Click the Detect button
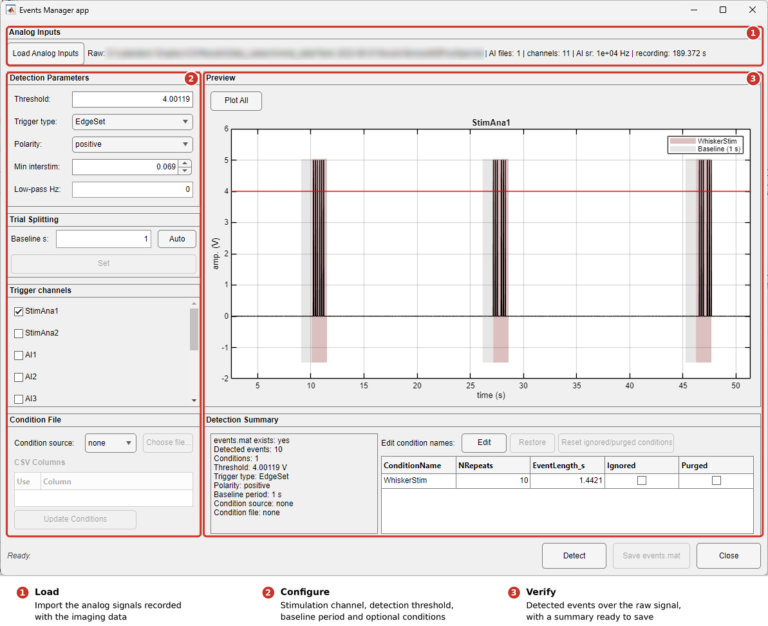768x626 pixels. tap(574, 556)
